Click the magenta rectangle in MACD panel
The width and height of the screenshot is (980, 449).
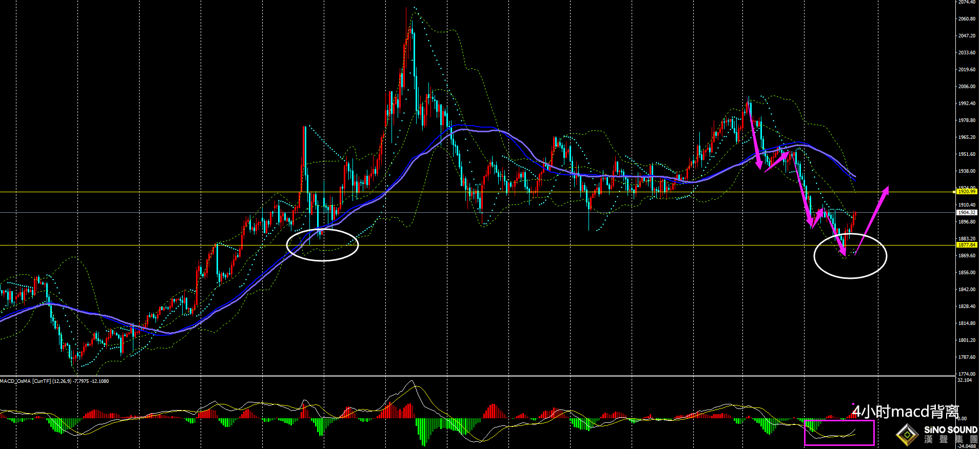(x=839, y=433)
